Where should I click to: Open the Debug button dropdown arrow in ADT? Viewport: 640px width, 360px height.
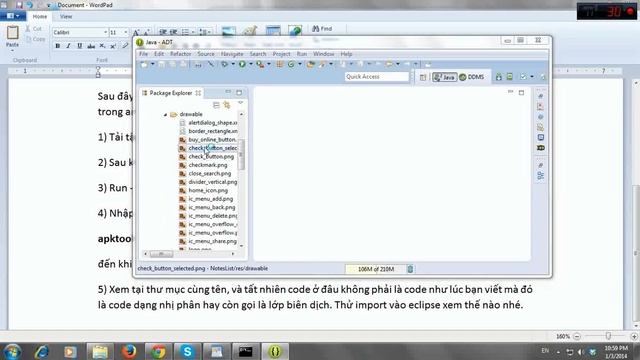click(233, 64)
